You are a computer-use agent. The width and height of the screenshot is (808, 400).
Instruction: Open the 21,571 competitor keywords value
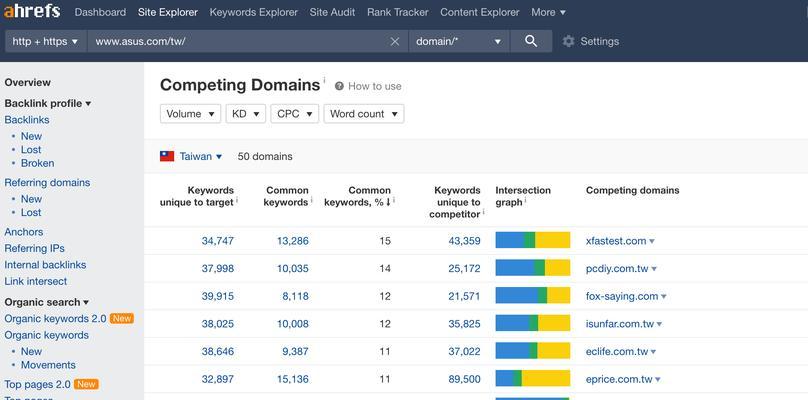[464, 296]
